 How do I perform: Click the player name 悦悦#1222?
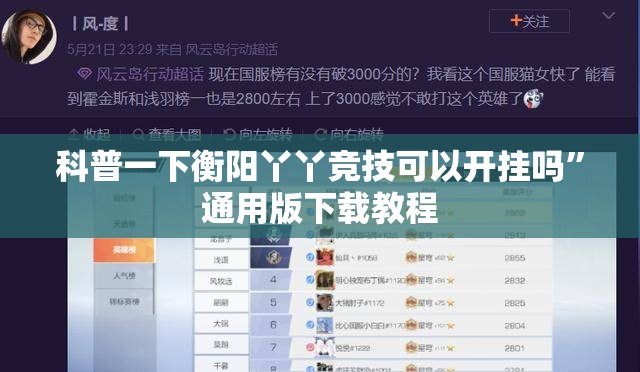pos(352,348)
